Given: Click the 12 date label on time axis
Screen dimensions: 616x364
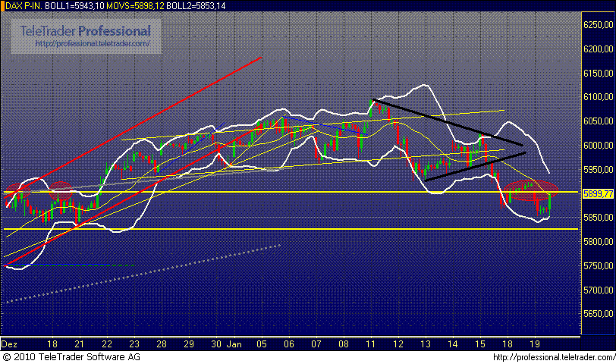Looking at the screenshot, I should pos(398,344).
